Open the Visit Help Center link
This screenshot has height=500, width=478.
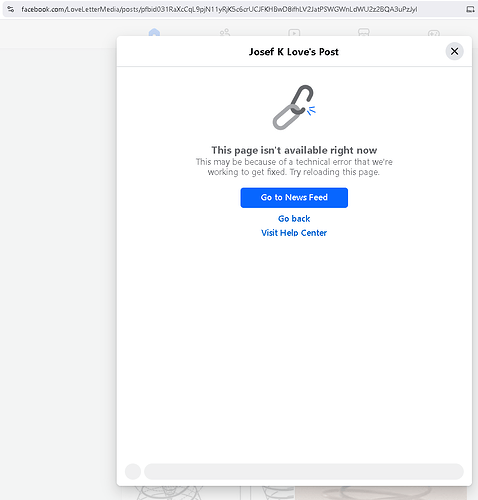click(294, 233)
